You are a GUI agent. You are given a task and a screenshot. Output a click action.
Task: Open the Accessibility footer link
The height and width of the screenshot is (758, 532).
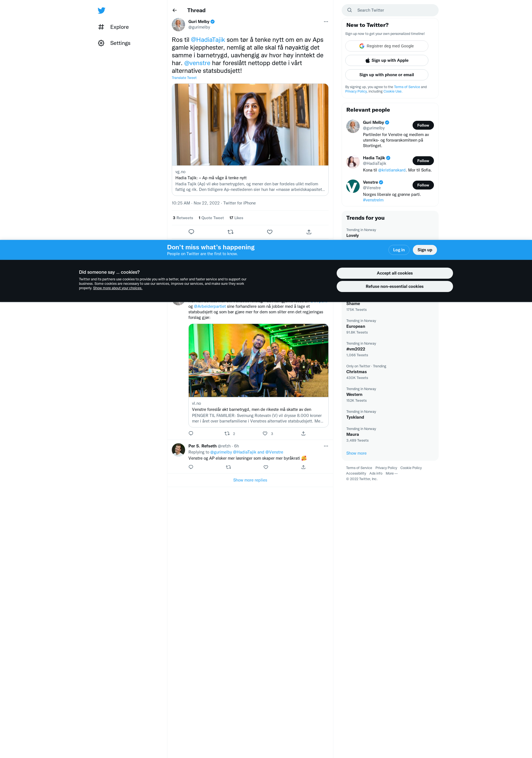pyautogui.click(x=356, y=474)
